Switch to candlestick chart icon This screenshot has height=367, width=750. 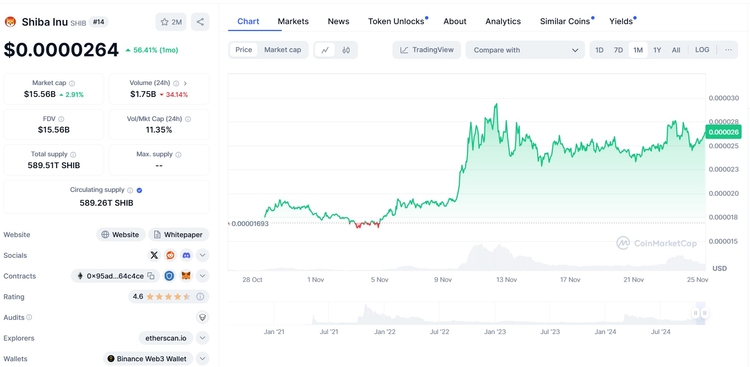tap(346, 50)
